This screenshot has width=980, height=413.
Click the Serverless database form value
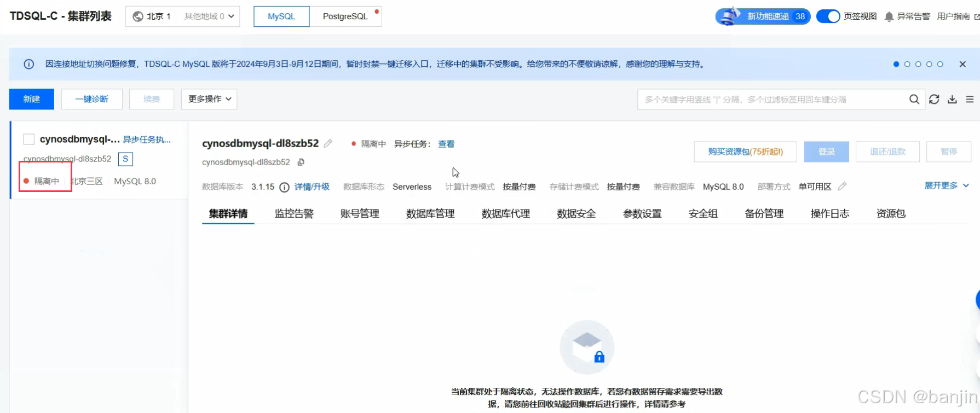click(x=412, y=187)
